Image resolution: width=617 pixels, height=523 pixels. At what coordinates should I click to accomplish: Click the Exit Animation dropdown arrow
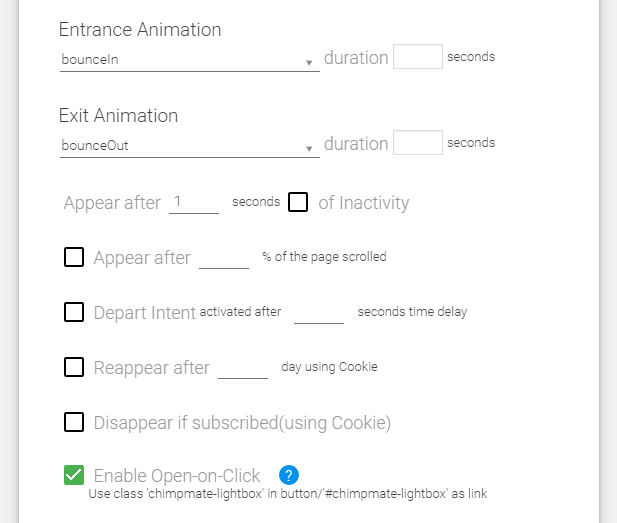click(309, 148)
